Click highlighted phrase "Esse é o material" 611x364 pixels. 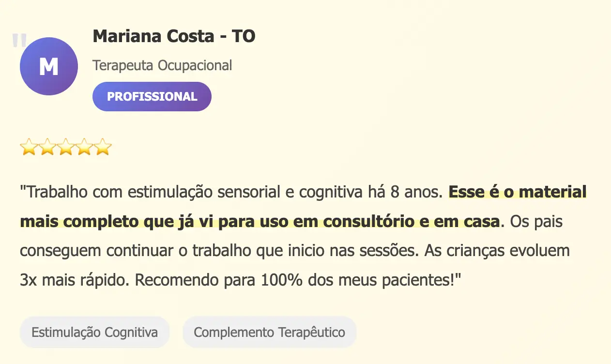pyautogui.click(x=518, y=192)
